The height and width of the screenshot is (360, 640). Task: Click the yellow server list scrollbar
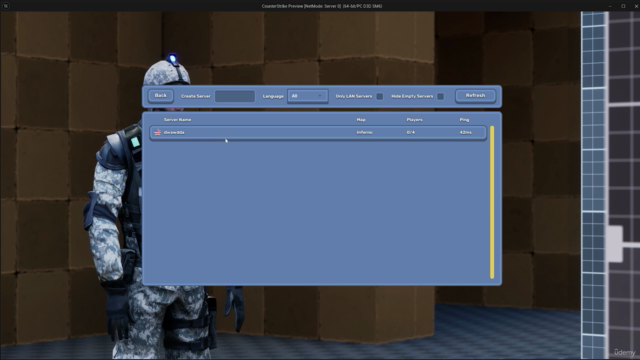[492, 202]
